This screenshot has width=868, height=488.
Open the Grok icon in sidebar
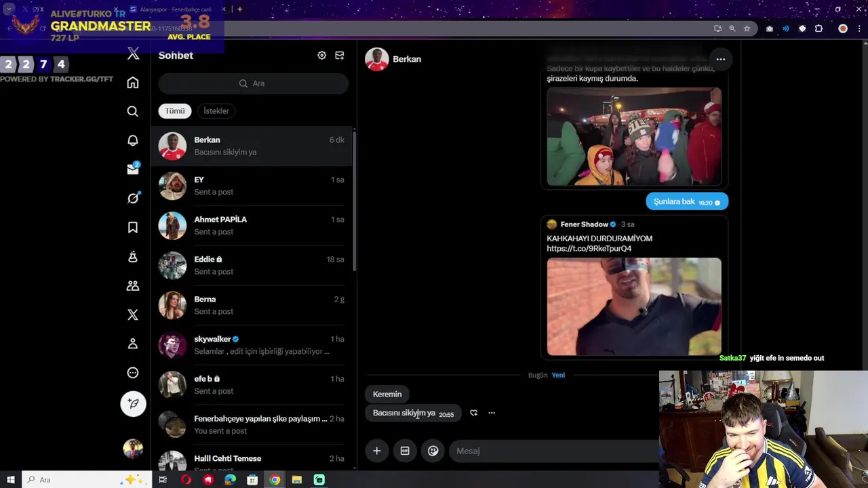(133, 198)
